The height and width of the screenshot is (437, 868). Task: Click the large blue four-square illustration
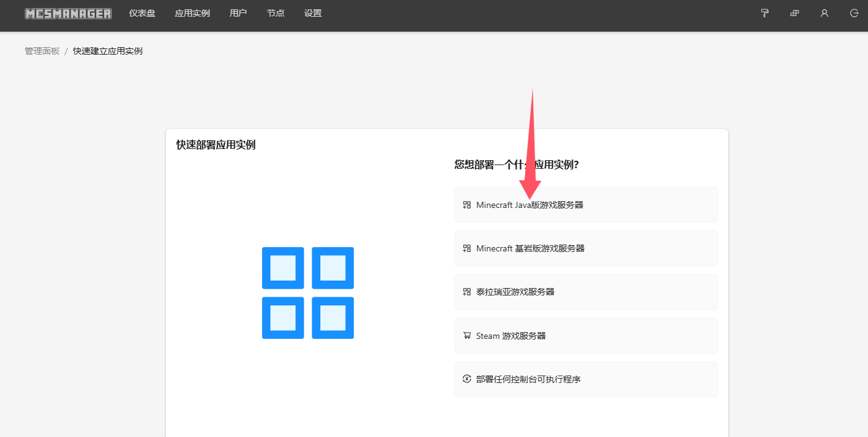click(308, 293)
